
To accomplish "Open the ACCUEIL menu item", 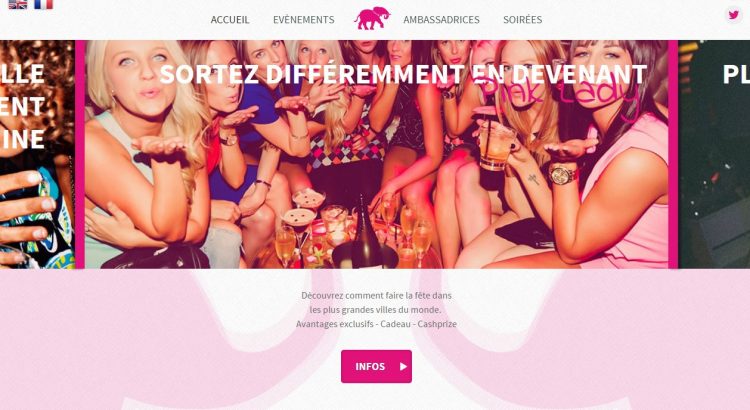I will pyautogui.click(x=230, y=20).
